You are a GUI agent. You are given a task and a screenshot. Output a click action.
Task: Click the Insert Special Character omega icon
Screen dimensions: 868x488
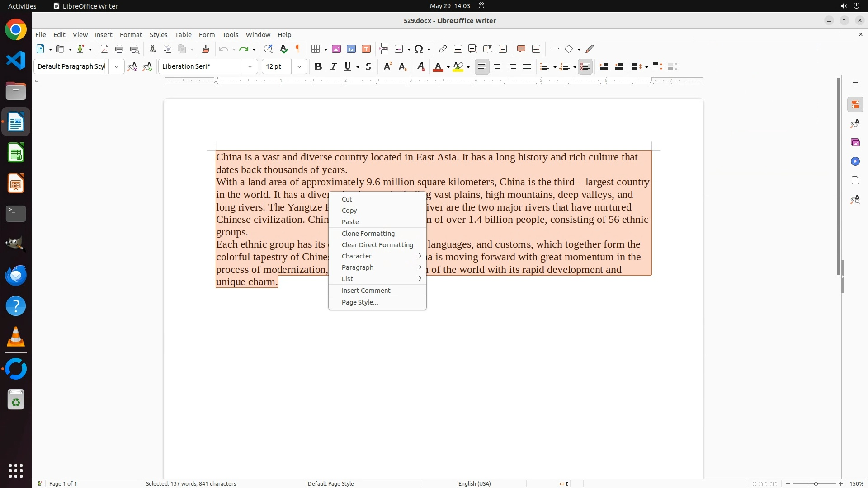(x=419, y=49)
